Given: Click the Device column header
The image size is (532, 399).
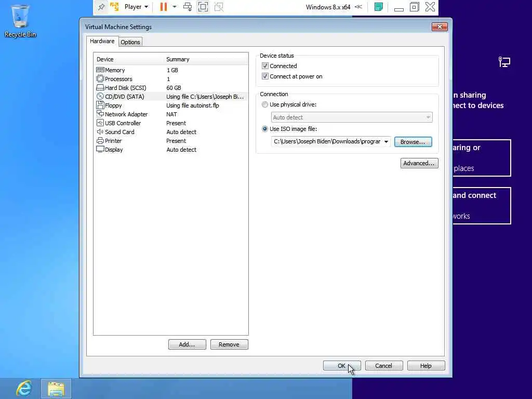Looking at the screenshot, I should point(129,59).
